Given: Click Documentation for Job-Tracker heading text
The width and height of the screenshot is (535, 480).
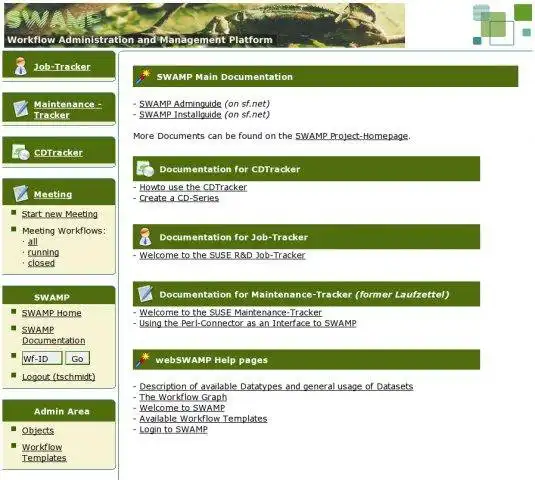Looking at the screenshot, I should [x=234, y=237].
